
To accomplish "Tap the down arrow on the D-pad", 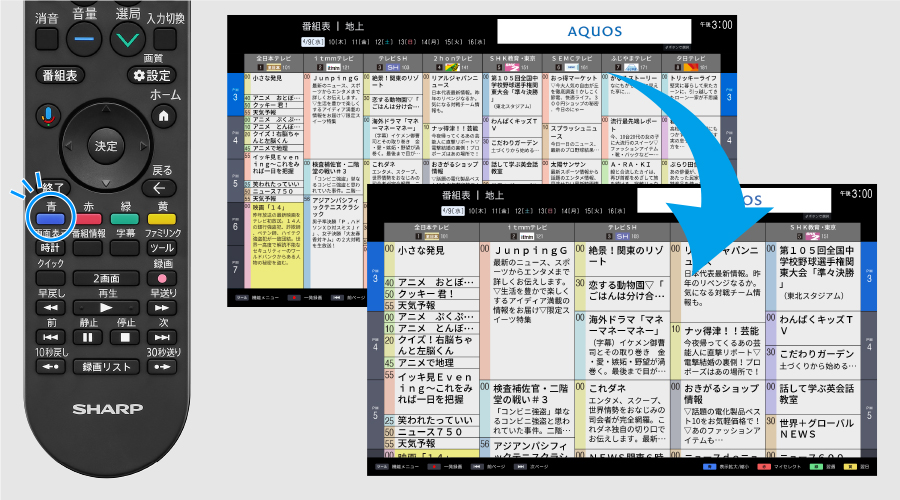I will click(x=106, y=183).
